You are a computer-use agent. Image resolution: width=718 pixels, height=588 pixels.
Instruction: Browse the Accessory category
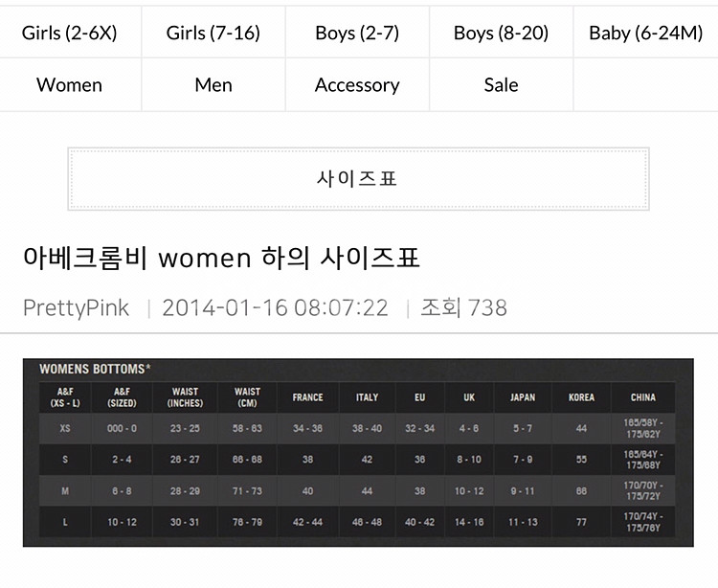tap(357, 84)
